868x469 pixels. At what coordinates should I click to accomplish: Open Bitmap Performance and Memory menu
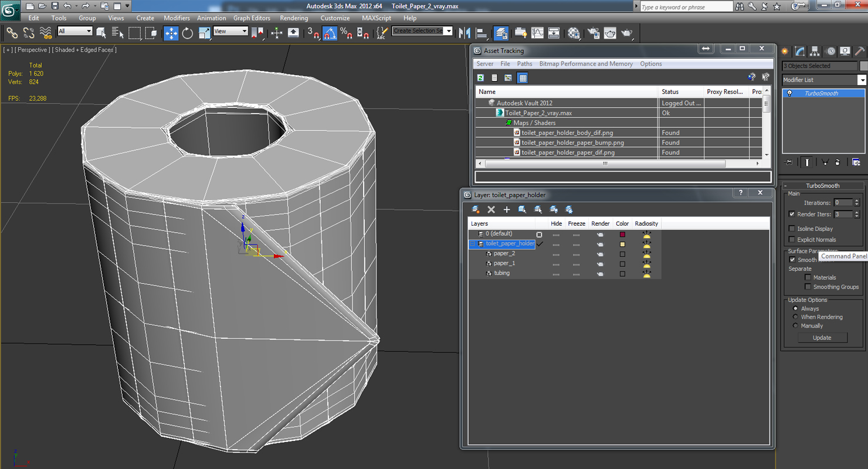pos(586,64)
